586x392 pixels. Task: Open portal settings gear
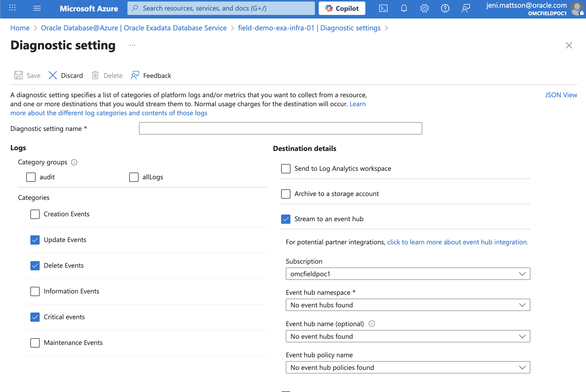(x=424, y=8)
